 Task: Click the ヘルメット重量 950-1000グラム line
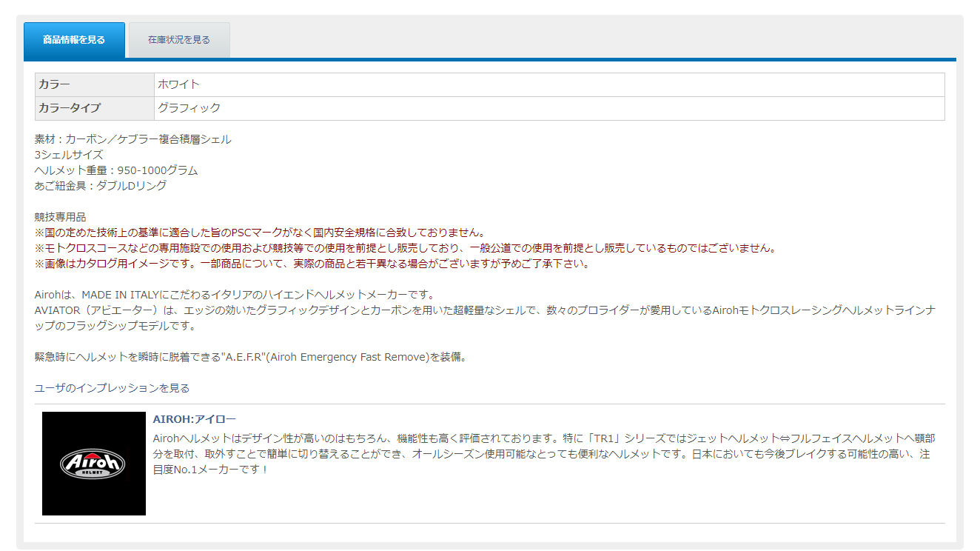click(x=116, y=170)
